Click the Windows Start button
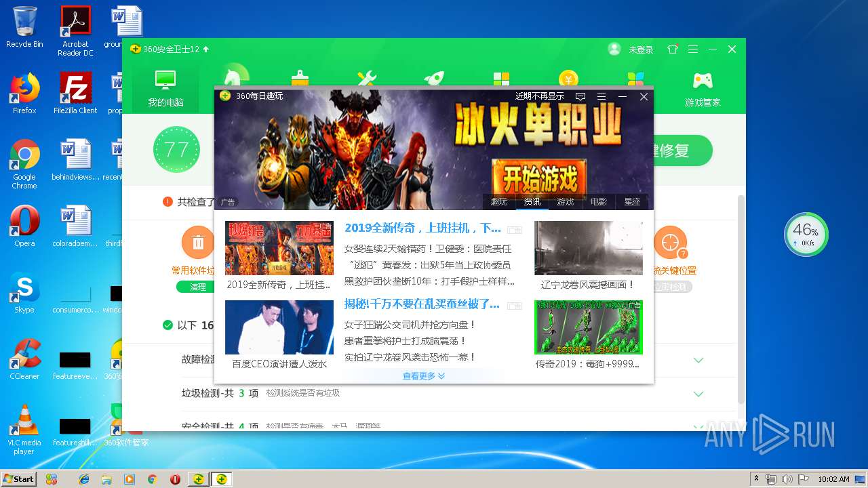Viewport: 868px width, 488px height. [x=19, y=479]
